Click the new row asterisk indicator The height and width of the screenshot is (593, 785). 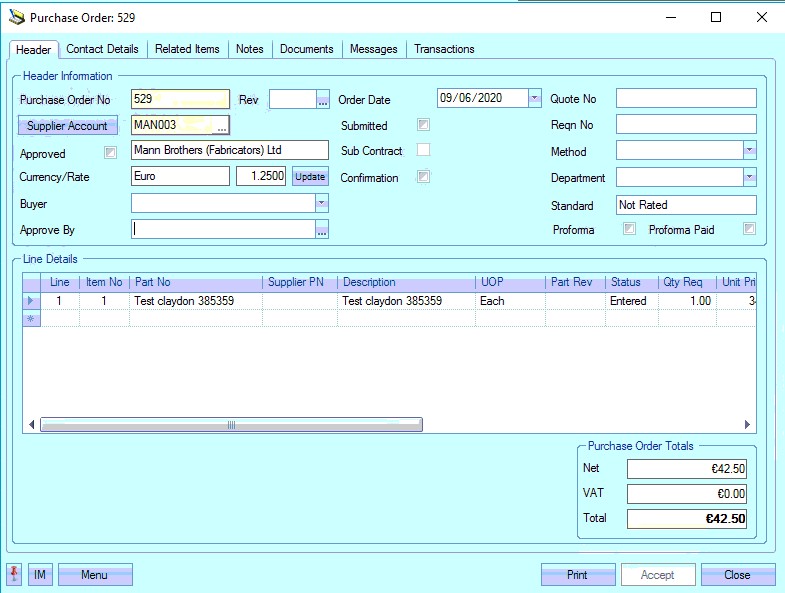[31, 317]
